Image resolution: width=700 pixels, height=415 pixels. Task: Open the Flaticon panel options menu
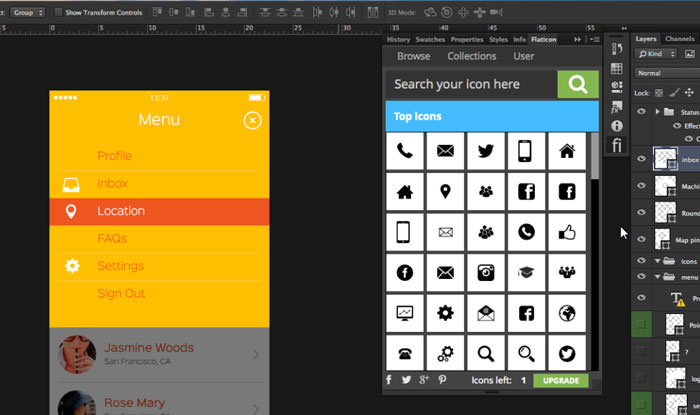pos(594,40)
